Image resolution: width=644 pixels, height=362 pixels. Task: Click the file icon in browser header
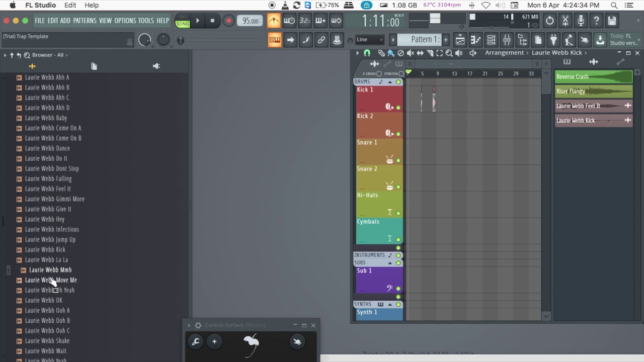[x=94, y=66]
